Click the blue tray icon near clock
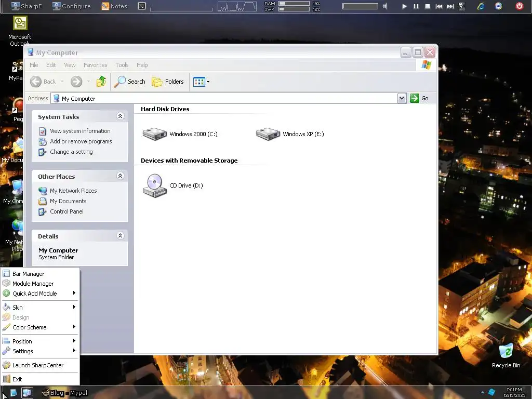 [491, 393]
